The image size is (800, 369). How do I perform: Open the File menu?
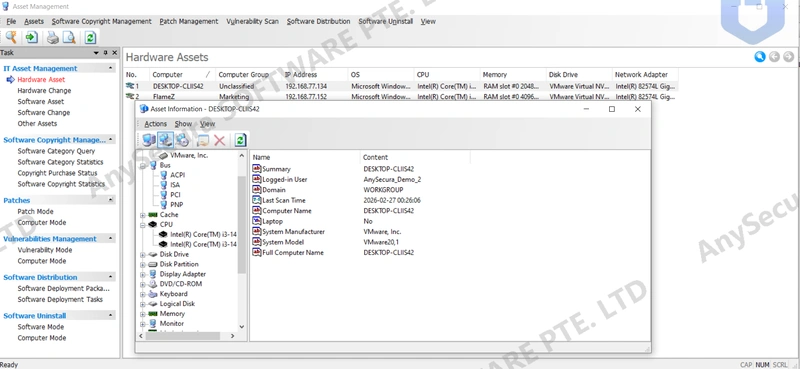click(11, 21)
